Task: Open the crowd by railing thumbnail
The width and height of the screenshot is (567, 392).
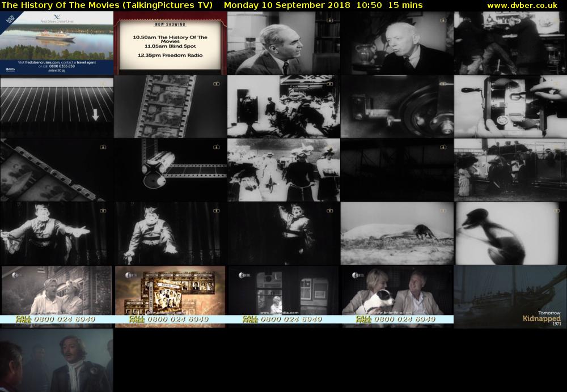Action: click(510, 170)
